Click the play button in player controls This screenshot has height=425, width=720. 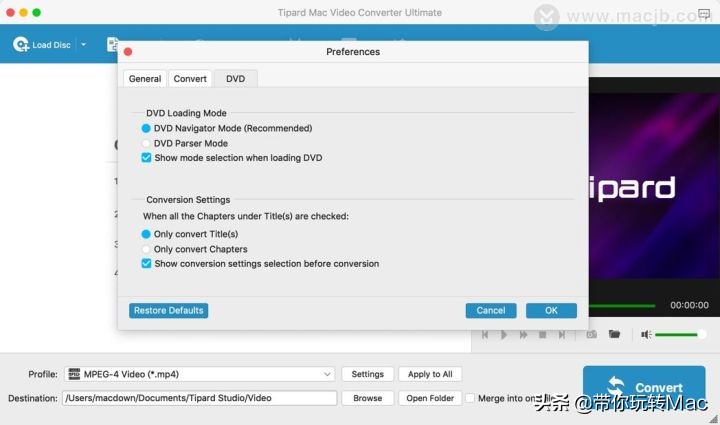[504, 335]
